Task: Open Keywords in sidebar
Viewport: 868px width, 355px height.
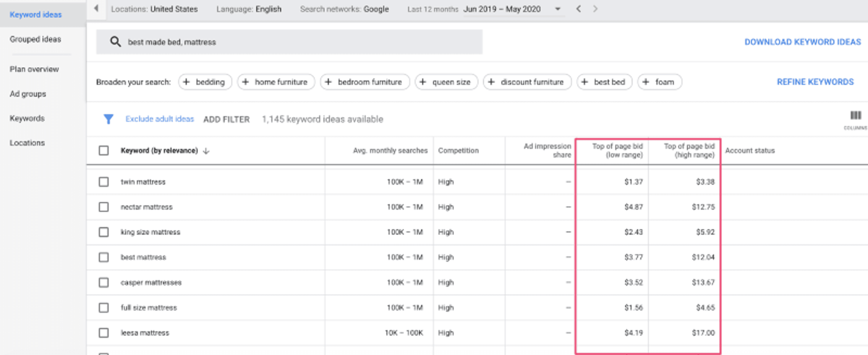Action: [27, 118]
